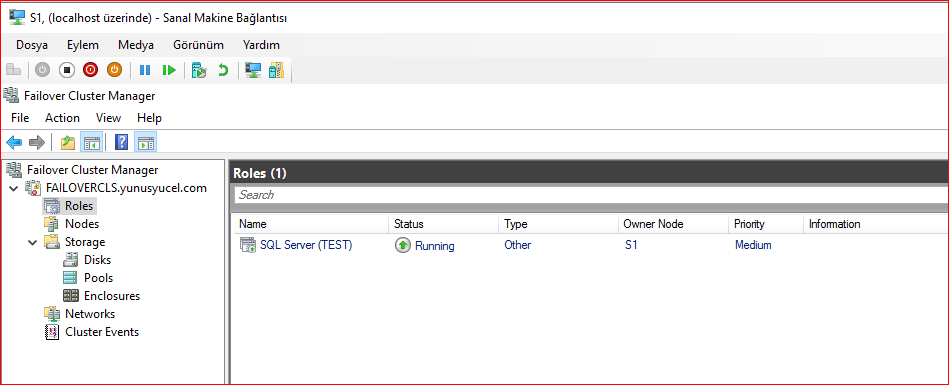Click the last VM toolbar icon with folder
The width and height of the screenshot is (949, 385).
pyautogui.click(x=277, y=70)
